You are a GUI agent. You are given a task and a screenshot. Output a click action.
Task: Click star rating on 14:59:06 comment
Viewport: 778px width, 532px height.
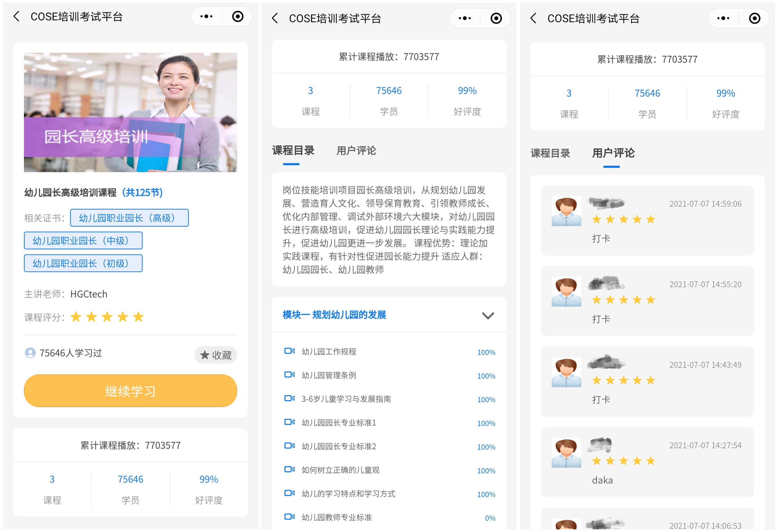click(623, 219)
